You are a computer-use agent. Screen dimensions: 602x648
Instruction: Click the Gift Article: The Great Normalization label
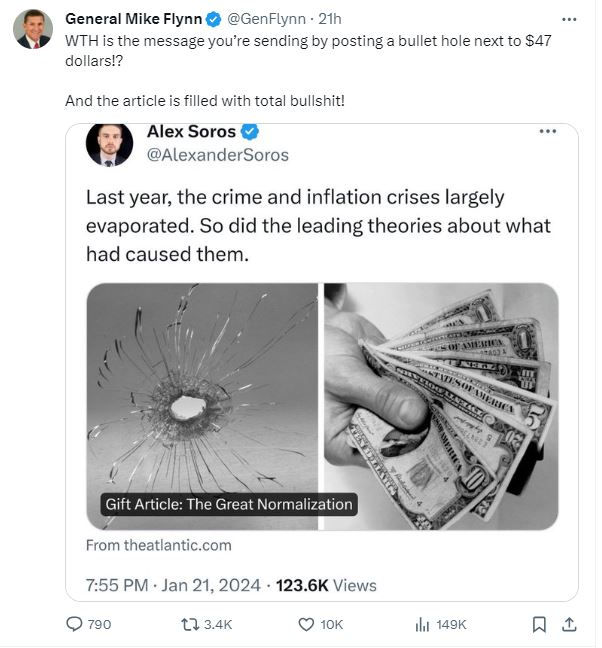[229, 504]
